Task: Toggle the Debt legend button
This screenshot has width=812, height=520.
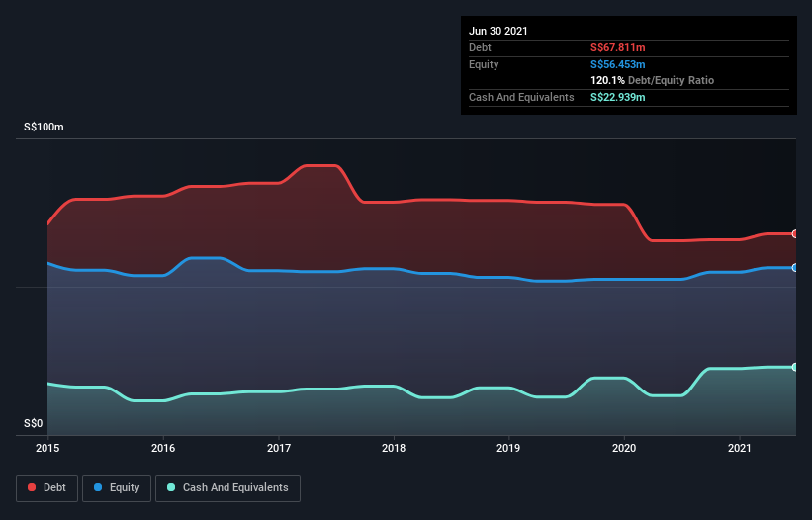Action: (x=47, y=488)
